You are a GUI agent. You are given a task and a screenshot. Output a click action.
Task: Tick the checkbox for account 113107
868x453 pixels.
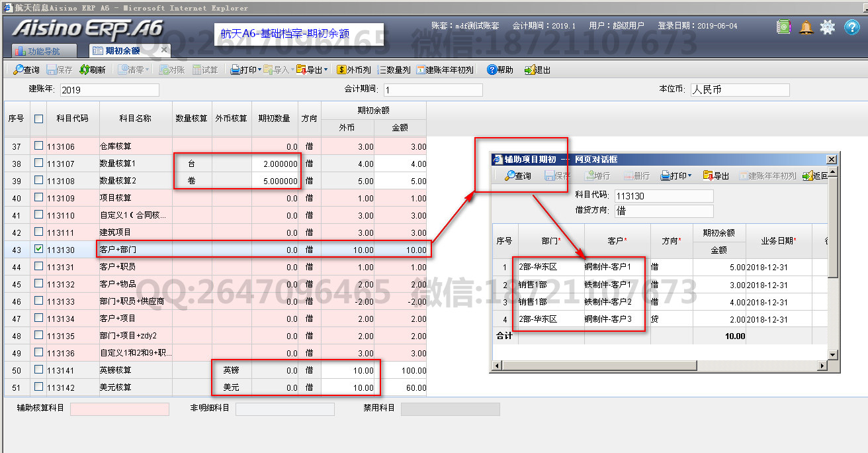pyautogui.click(x=39, y=163)
